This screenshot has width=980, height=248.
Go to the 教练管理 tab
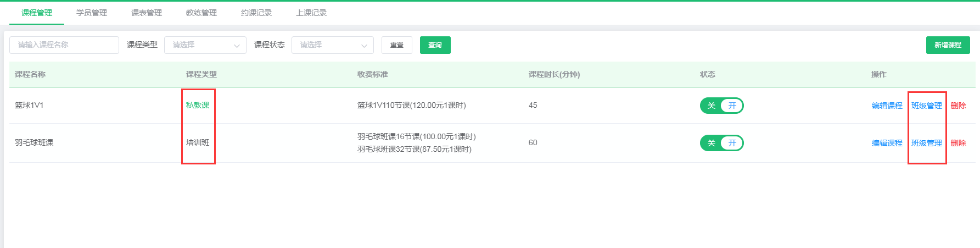[201, 13]
